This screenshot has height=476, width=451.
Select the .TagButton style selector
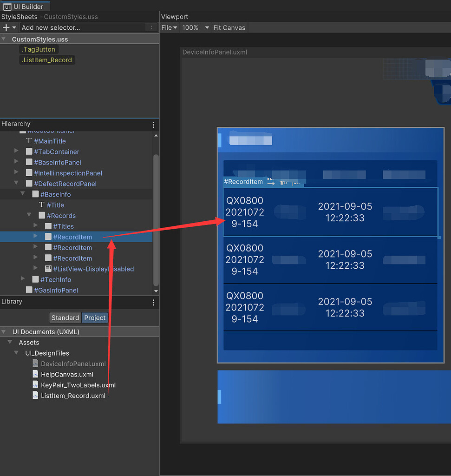point(39,49)
